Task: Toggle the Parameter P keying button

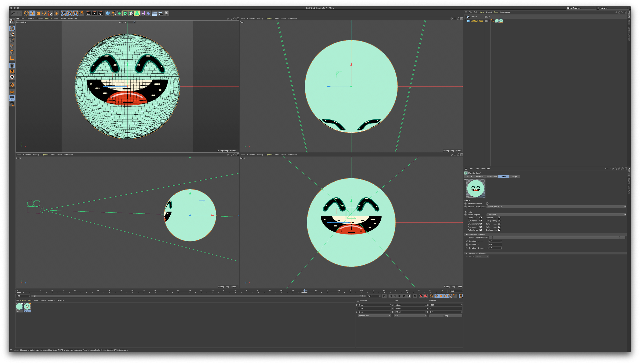Action: point(450,296)
